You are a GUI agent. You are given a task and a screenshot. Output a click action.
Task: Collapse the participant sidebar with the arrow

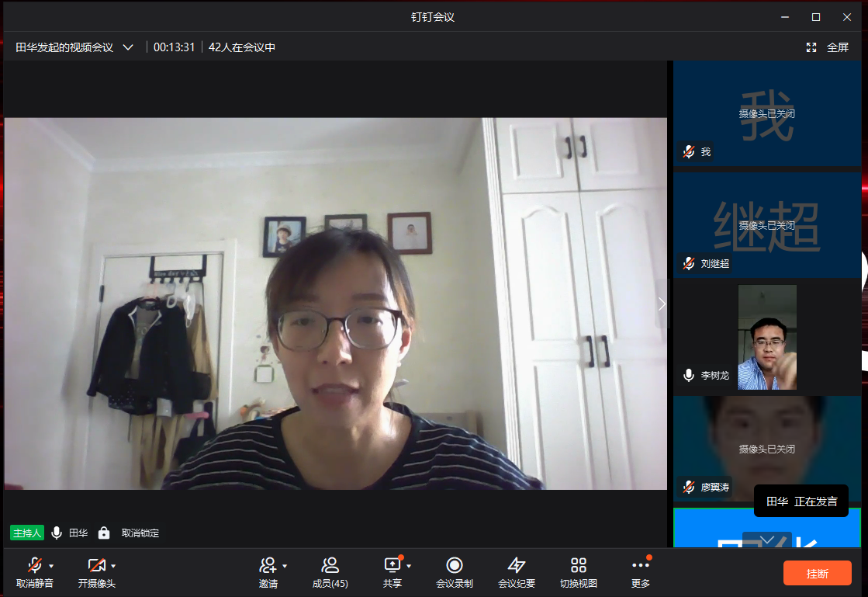coord(662,304)
